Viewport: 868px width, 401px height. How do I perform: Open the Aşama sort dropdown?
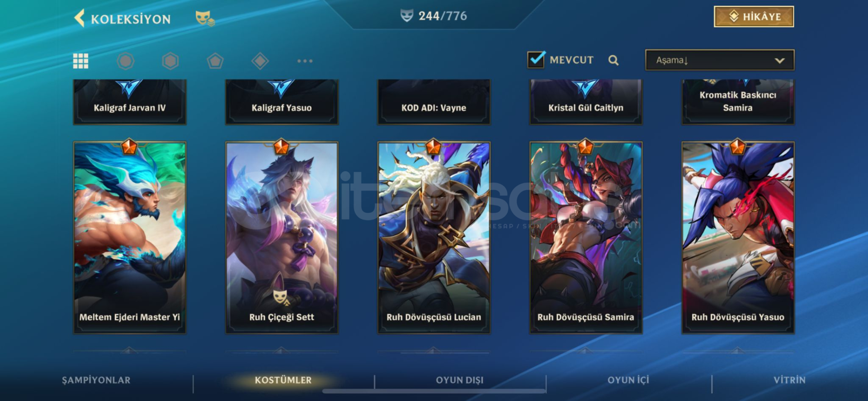pyautogui.click(x=720, y=60)
